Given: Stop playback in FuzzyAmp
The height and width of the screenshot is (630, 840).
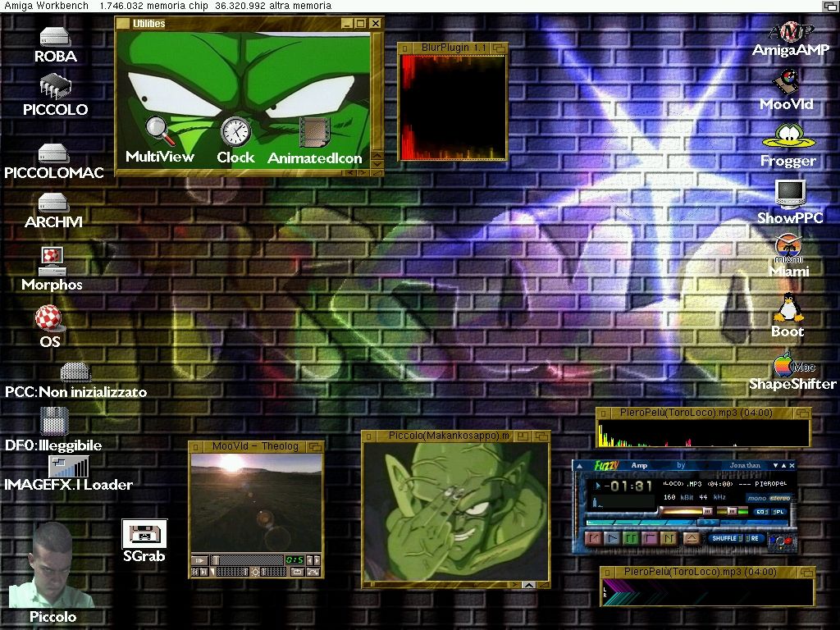Looking at the screenshot, I should [x=650, y=538].
